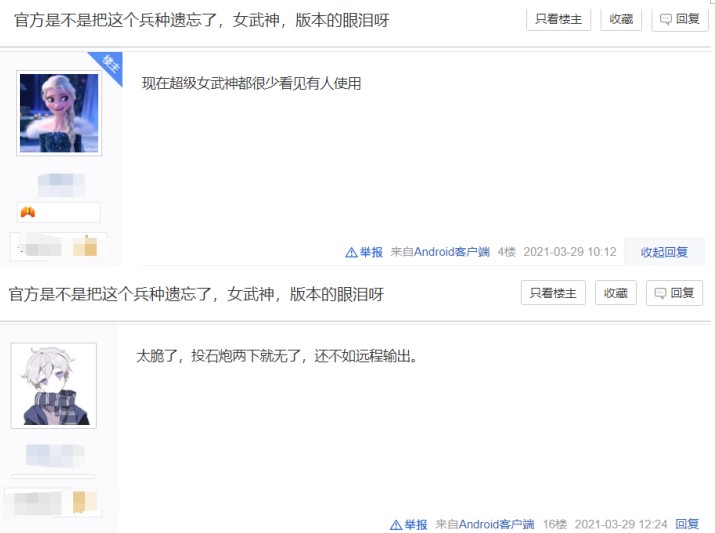This screenshot has height=533, width=715.
Task: Collapse replies via 收起回复
Action: (664, 252)
